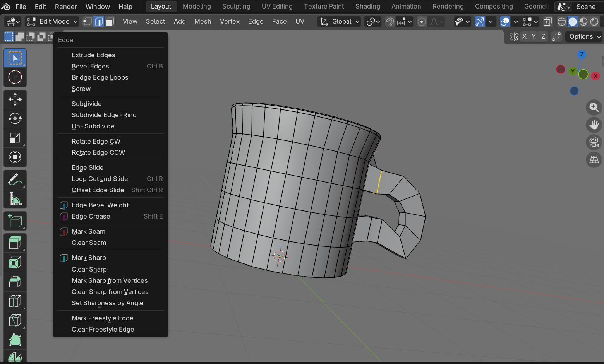Select the Scale tool
Image resolution: width=604 pixels, height=364 pixels.
point(15,138)
